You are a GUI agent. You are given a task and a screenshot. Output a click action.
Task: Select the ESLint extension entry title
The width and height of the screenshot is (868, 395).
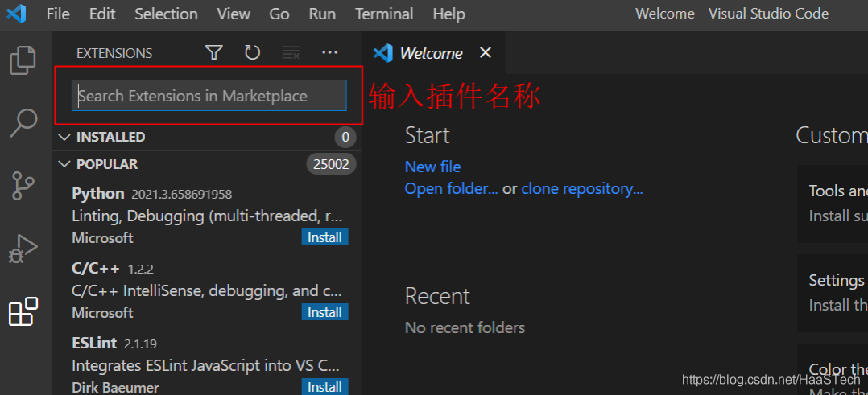94,343
